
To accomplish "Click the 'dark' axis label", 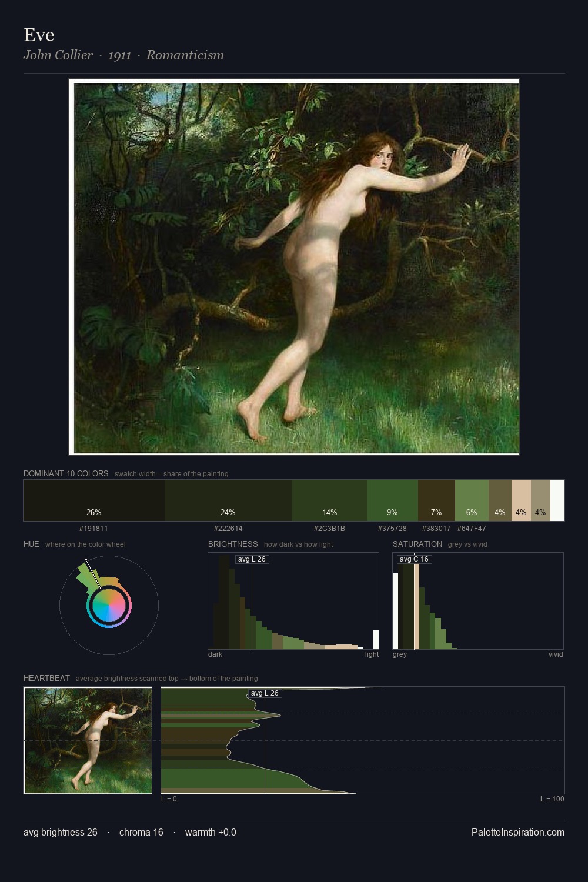I will click(x=215, y=654).
